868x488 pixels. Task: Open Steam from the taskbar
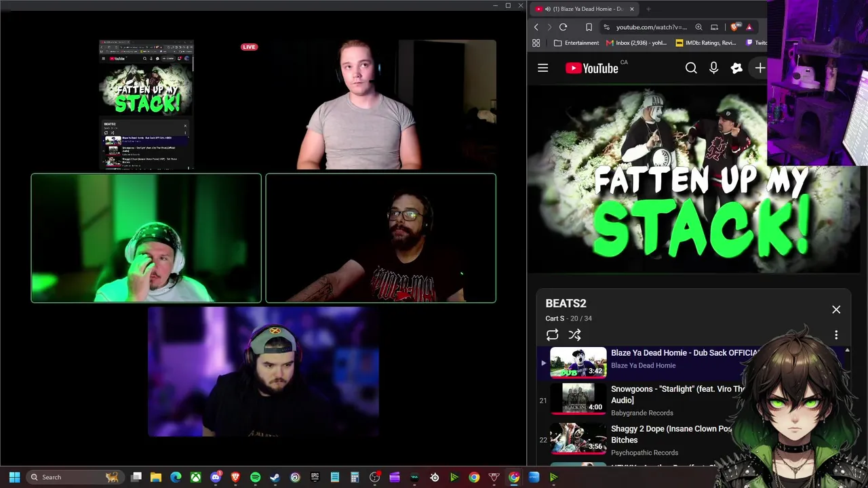[x=275, y=477]
